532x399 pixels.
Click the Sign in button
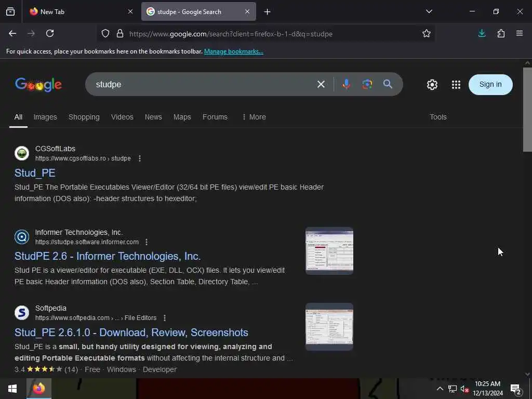pos(490,85)
